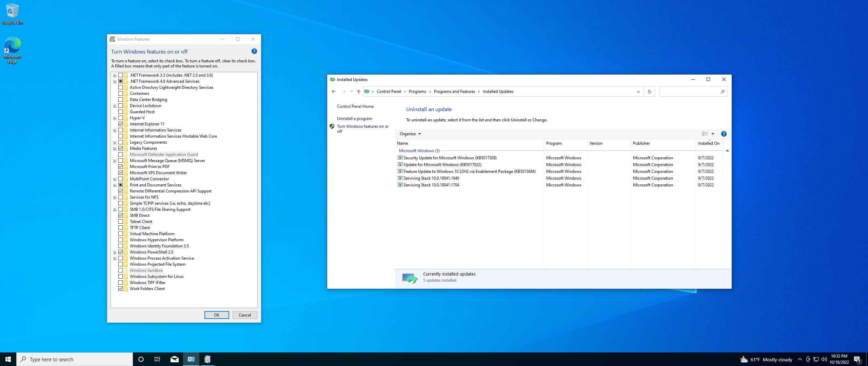Click the Installed Updates search box
The image size is (868, 366).
point(689,91)
